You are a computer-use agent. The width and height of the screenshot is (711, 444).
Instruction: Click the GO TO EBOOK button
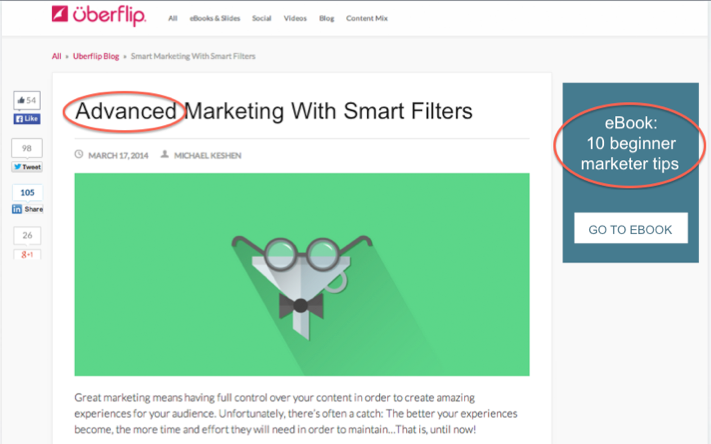pos(631,228)
